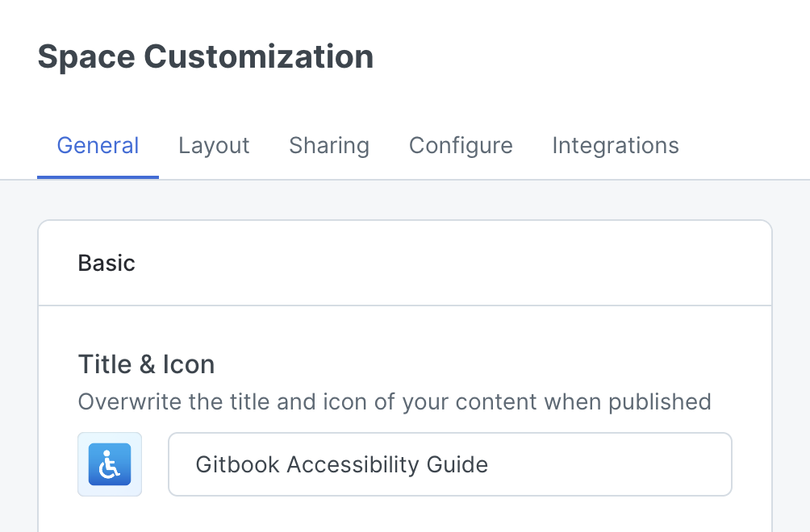Go to the Configure tab

[461, 146]
